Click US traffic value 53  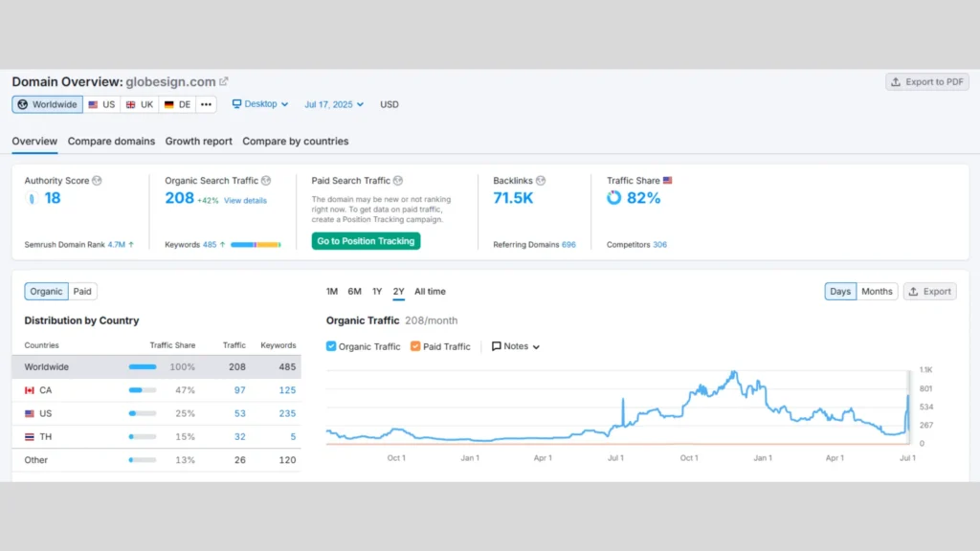[240, 413]
